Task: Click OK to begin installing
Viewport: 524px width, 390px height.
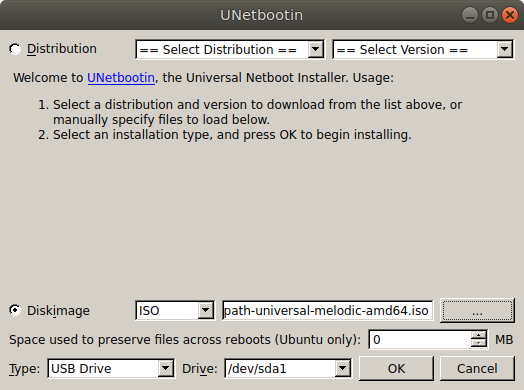Action: click(396, 369)
